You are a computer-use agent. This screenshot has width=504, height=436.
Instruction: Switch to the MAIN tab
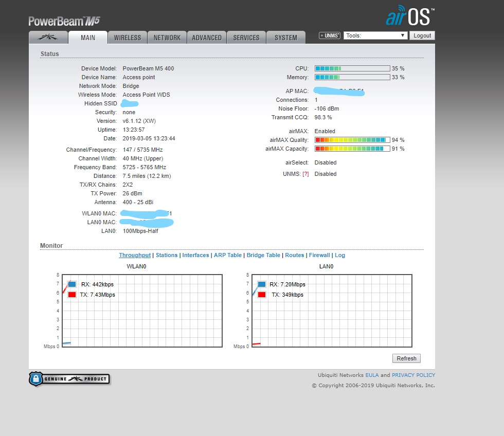(x=88, y=38)
